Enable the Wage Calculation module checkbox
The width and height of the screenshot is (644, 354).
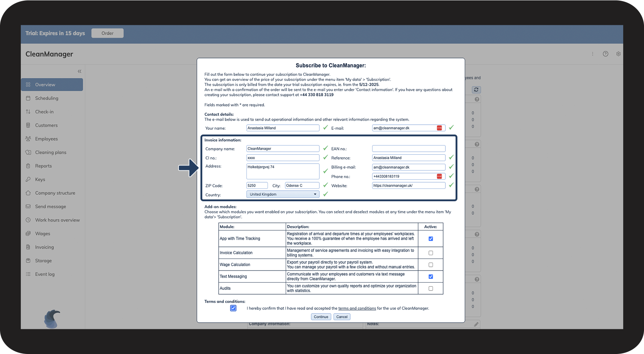point(431,265)
